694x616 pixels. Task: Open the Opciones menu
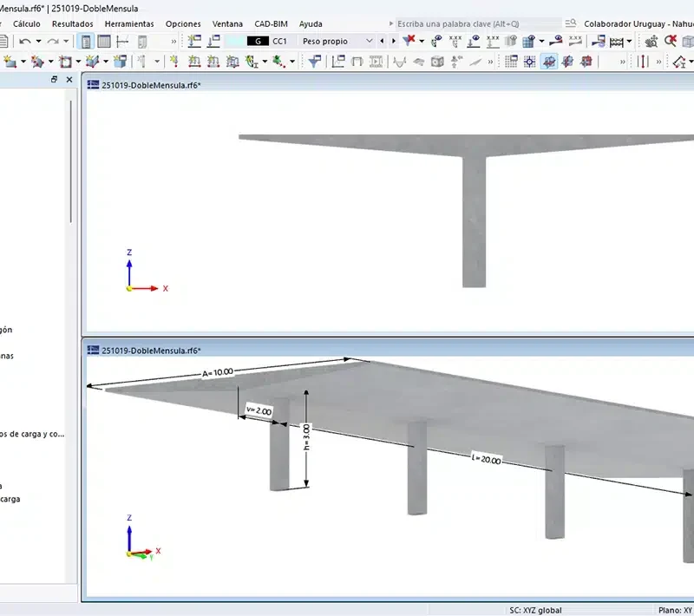click(183, 24)
